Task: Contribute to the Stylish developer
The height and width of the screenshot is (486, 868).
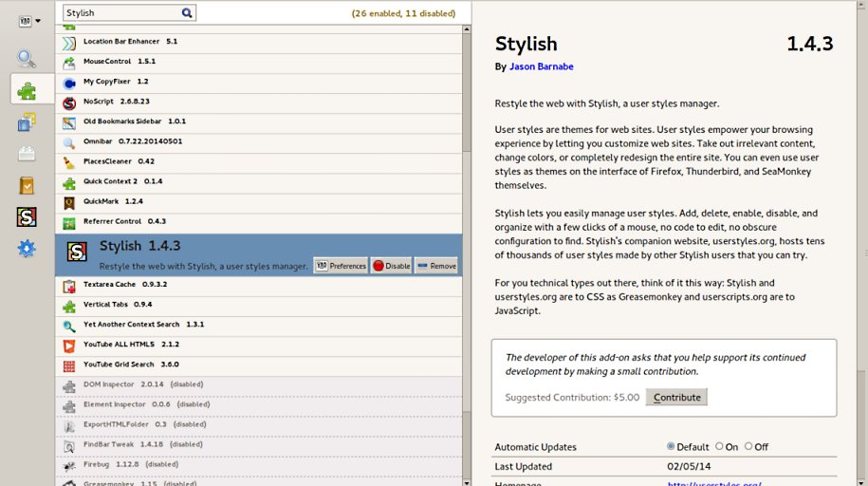Action: coord(676,398)
